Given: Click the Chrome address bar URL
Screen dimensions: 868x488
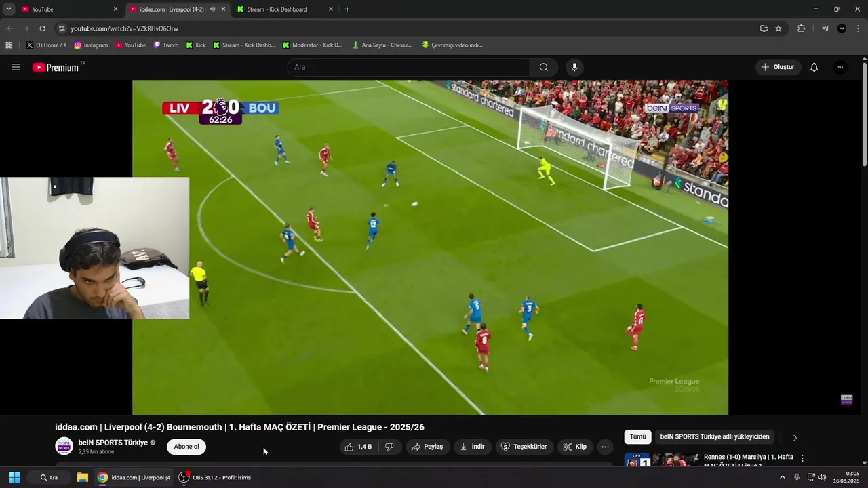Looking at the screenshot, I should tap(124, 28).
